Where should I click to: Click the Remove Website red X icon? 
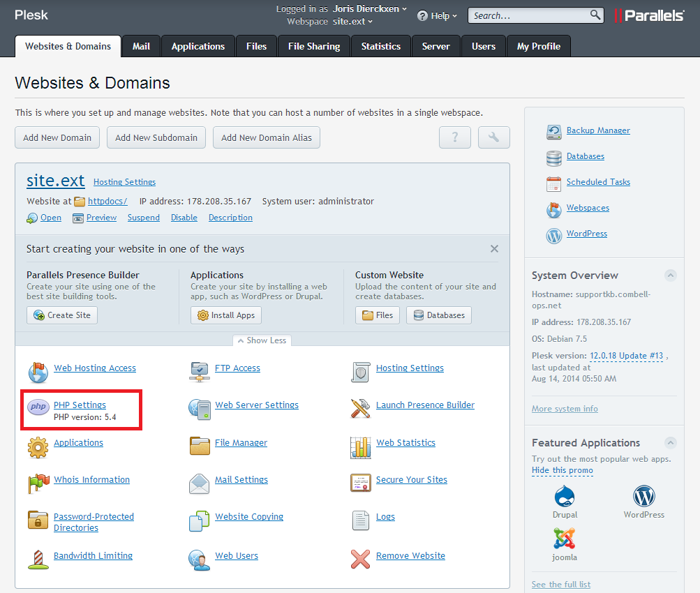click(x=360, y=559)
